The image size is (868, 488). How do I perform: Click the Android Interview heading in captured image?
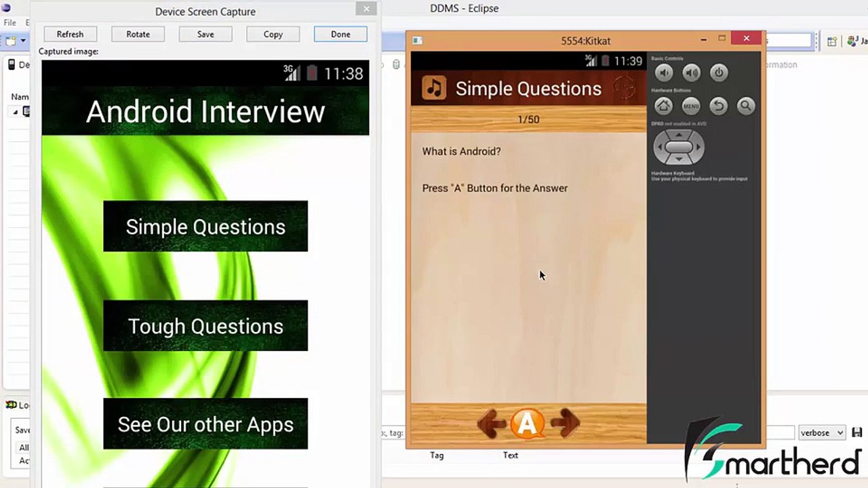(205, 112)
